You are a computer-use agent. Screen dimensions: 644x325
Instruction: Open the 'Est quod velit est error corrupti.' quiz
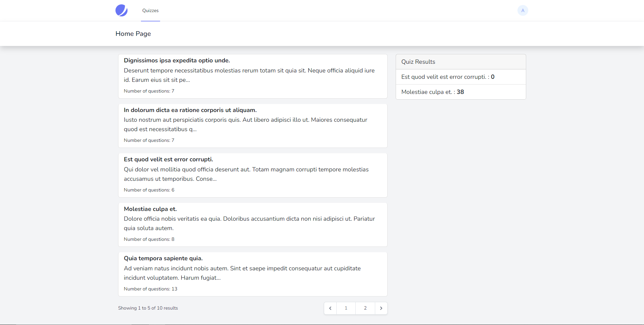coord(252,175)
